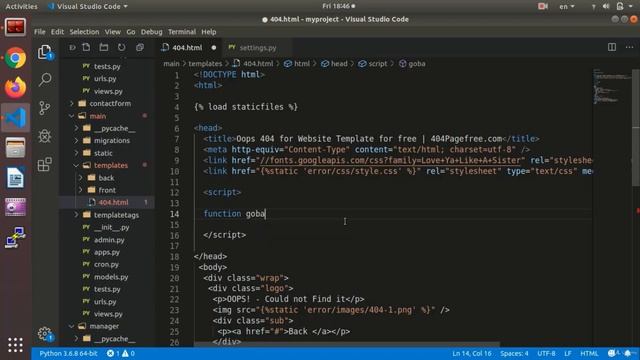Click unsaved dot on 404.html tab

213,48
